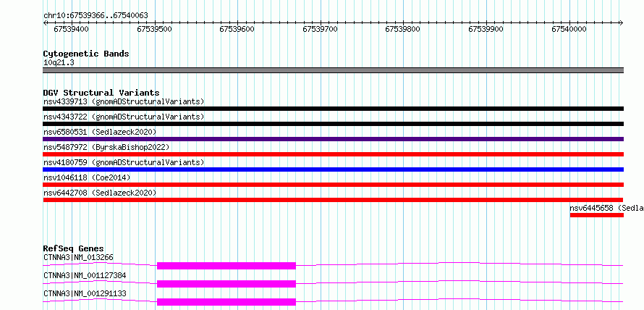Select the purple bar under nsv6580531
The width and height of the screenshot is (644, 310).
tap(333, 139)
